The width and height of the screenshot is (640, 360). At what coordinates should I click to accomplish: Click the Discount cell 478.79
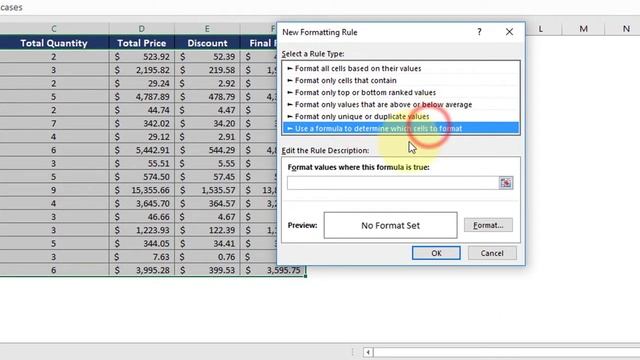point(207,97)
